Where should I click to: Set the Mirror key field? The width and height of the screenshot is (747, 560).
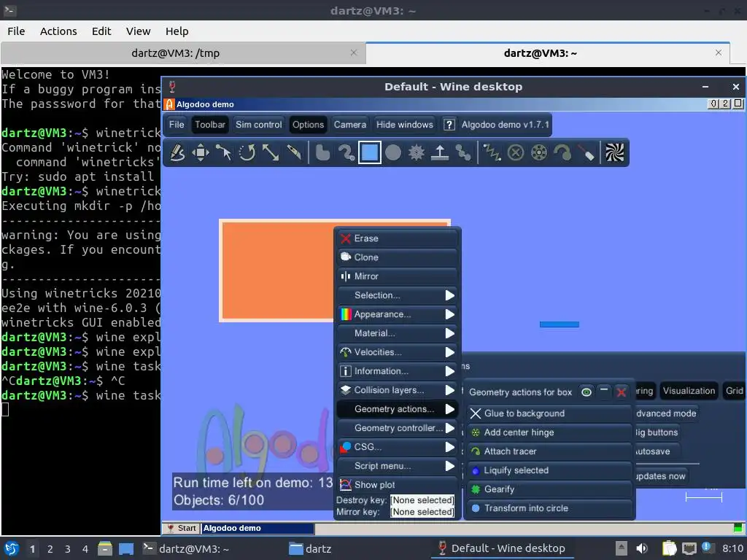[x=422, y=512]
